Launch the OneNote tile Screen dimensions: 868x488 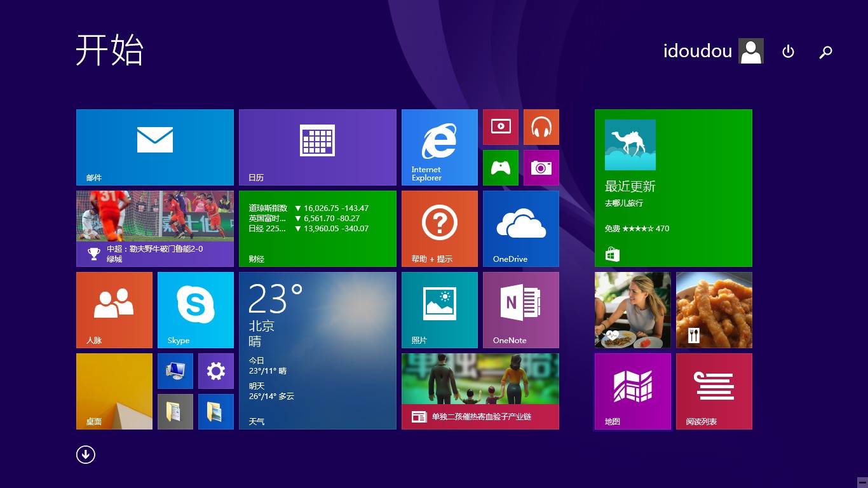(520, 309)
